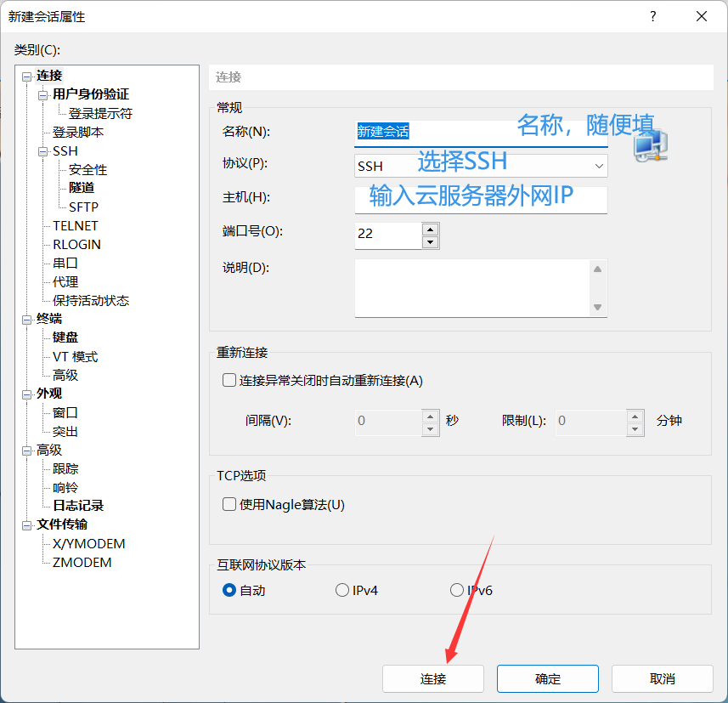
Task: Open 隧道 settings page
Action: [x=82, y=188]
